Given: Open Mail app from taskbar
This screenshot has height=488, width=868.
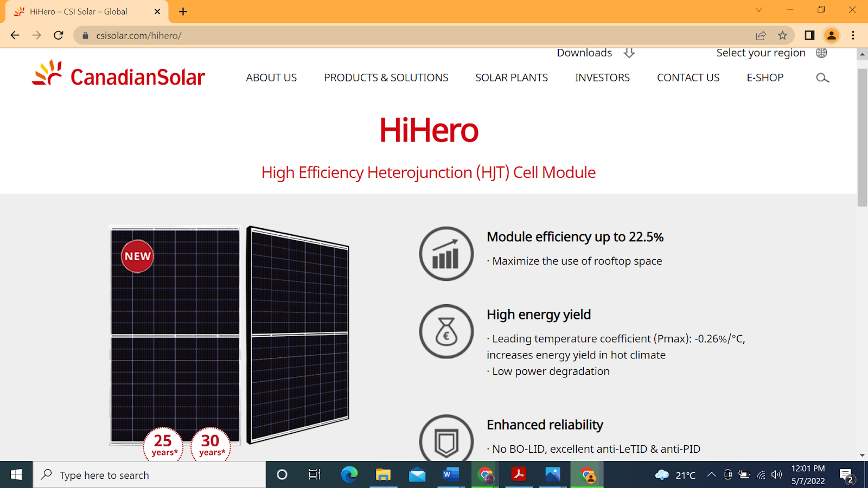Looking at the screenshot, I should [417, 475].
